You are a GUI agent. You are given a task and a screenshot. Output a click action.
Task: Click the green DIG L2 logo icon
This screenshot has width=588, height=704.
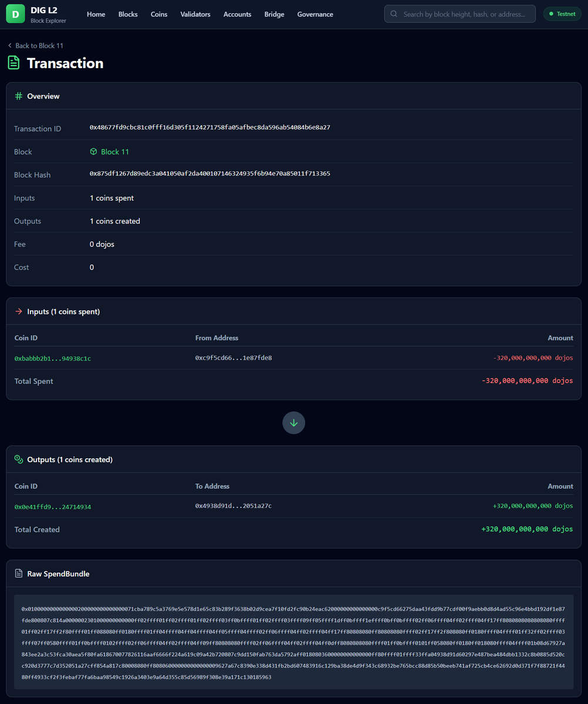pyautogui.click(x=15, y=13)
